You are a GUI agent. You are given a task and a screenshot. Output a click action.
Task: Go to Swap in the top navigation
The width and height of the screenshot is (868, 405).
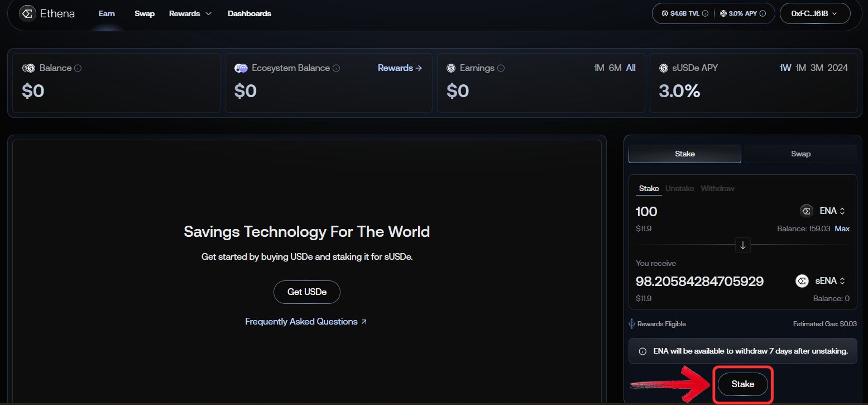click(145, 13)
